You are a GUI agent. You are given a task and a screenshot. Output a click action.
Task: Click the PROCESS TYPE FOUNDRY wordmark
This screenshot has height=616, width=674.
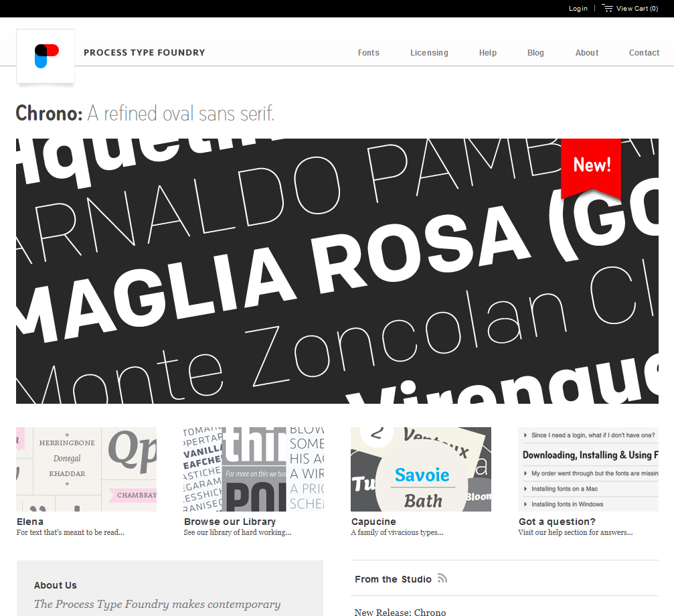click(x=145, y=52)
